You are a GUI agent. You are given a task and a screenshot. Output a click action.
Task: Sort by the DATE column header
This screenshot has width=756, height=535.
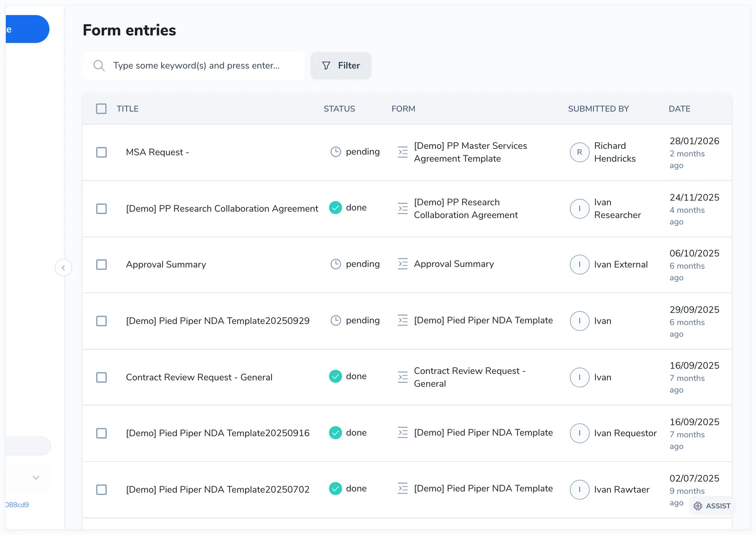pyautogui.click(x=679, y=109)
